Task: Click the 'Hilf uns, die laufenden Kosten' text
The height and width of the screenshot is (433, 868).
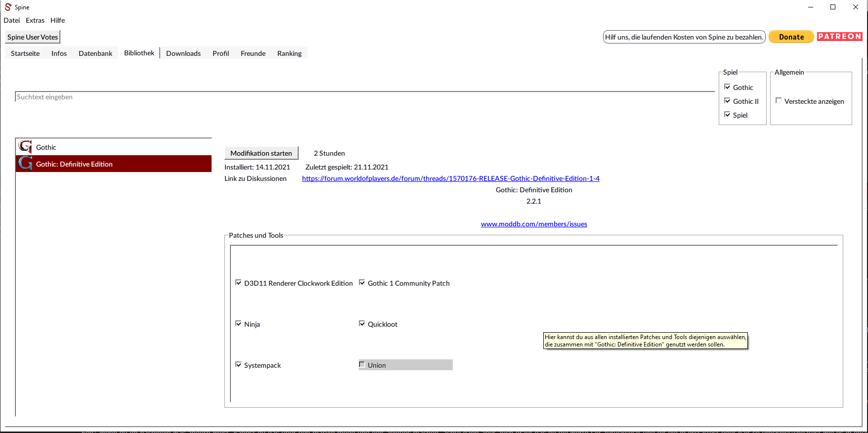Action: point(684,37)
